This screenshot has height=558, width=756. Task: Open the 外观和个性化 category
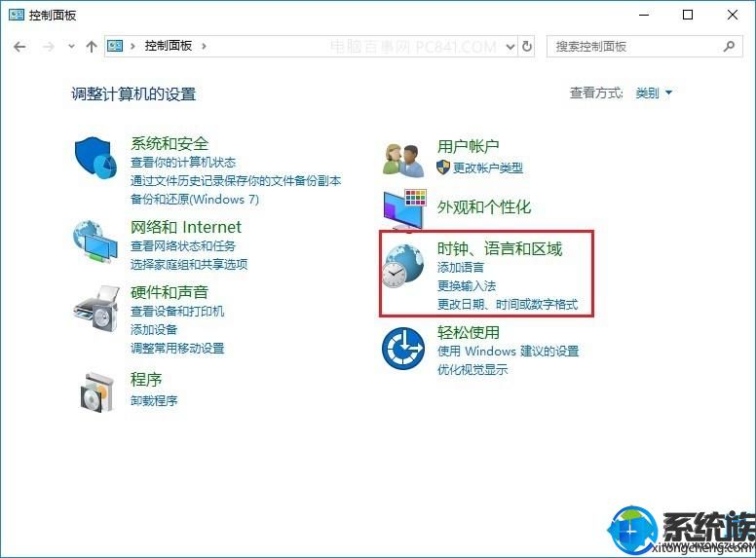click(x=484, y=207)
